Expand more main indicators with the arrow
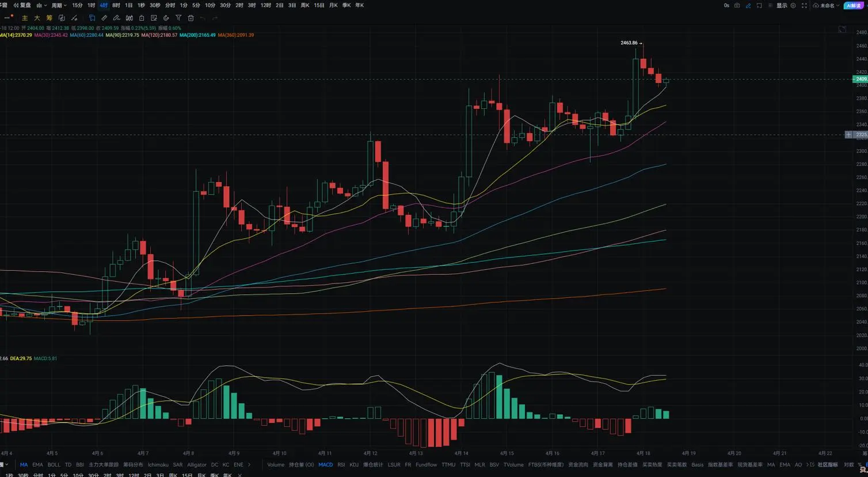 (x=249, y=465)
